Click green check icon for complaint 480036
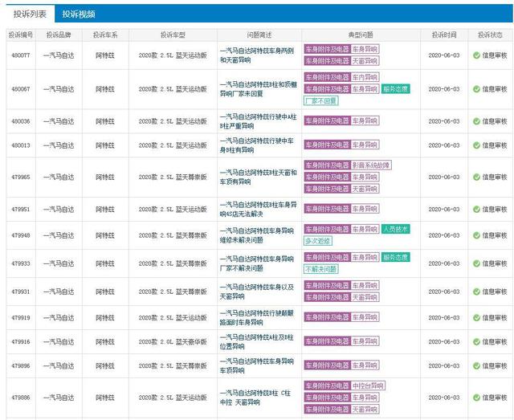The height and width of the screenshot is (420, 514). pyautogui.click(x=476, y=121)
